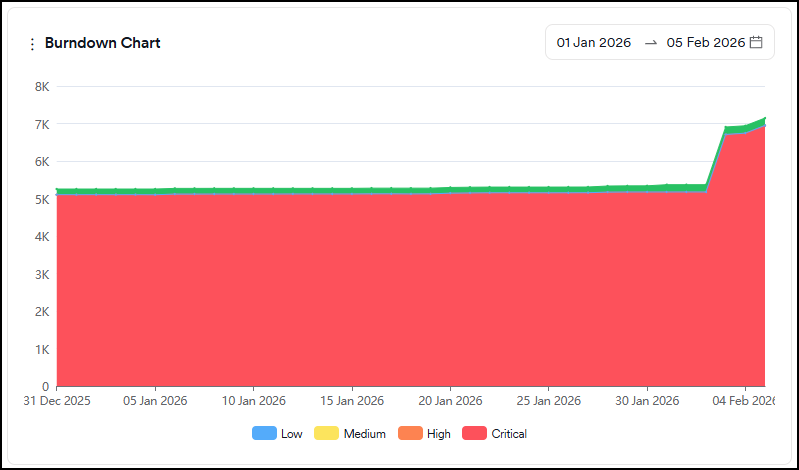Click the 8K label on the y-axis
799x470 pixels.
click(x=42, y=87)
